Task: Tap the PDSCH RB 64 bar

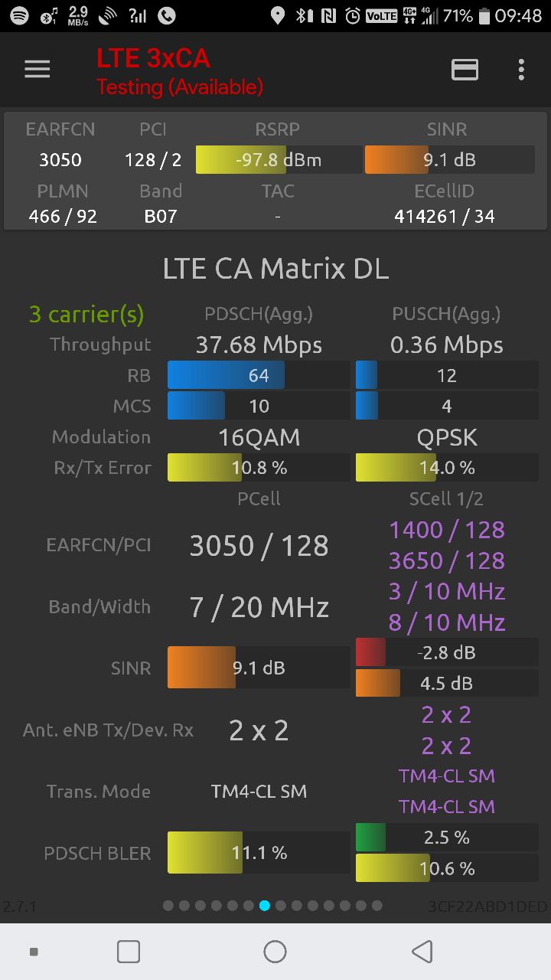Action: pyautogui.click(x=259, y=375)
